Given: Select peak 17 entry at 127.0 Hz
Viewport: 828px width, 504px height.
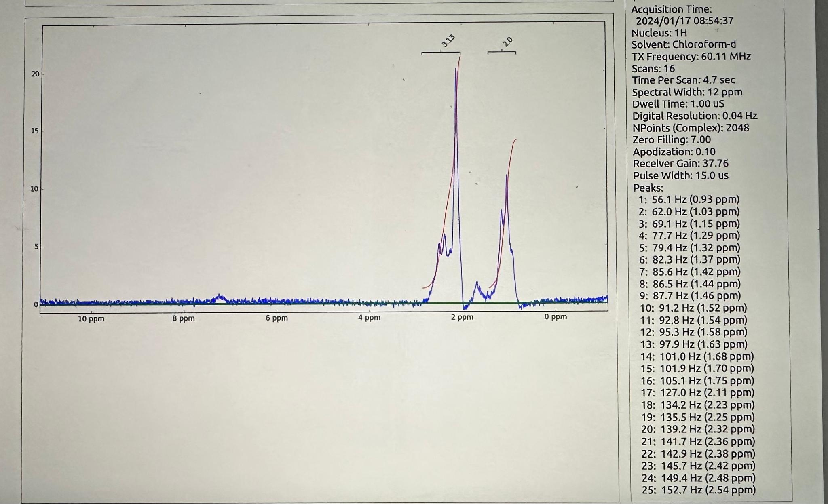Looking at the screenshot, I should click(697, 393).
